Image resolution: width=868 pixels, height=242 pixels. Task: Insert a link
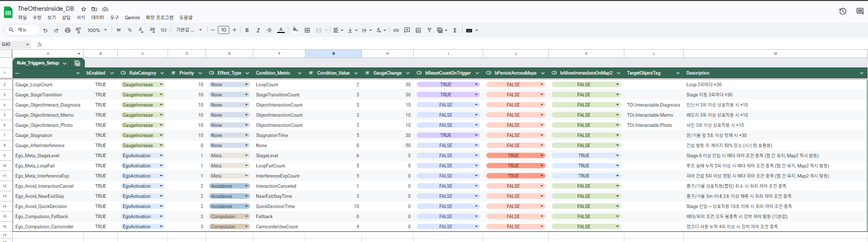(x=396, y=30)
